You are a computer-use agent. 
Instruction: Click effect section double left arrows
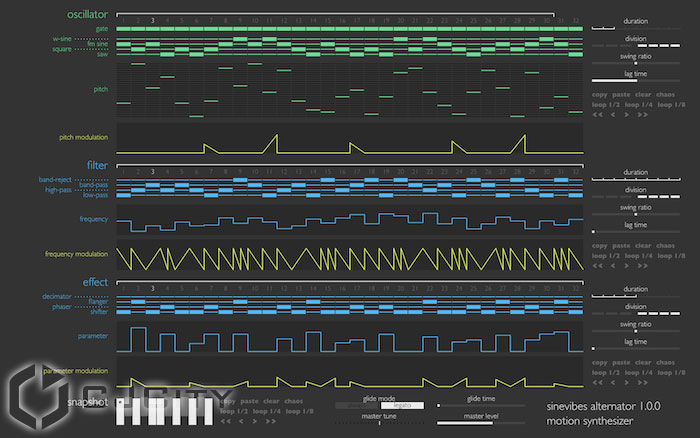(597, 383)
